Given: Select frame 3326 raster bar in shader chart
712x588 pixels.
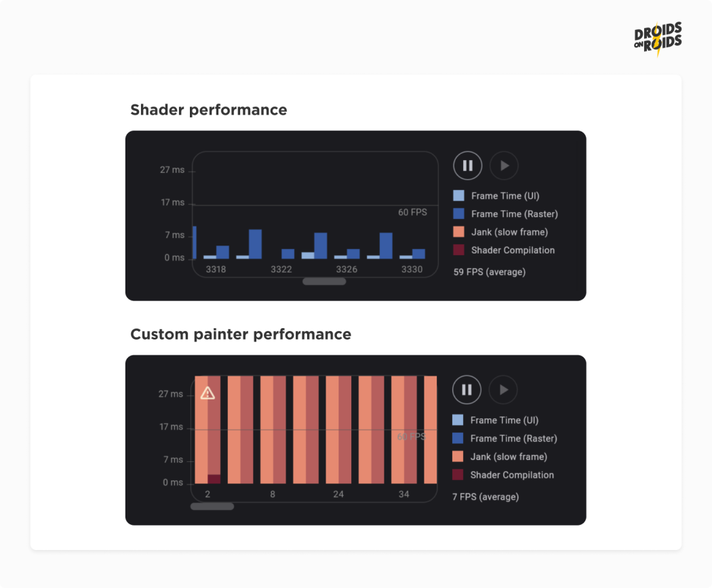Looking at the screenshot, I should (353, 254).
